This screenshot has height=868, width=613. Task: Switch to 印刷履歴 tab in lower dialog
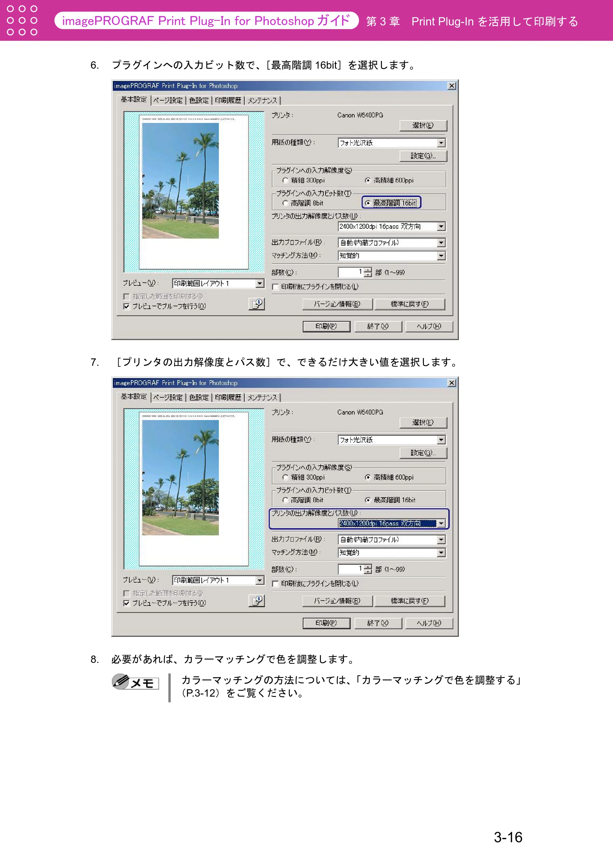(228, 397)
